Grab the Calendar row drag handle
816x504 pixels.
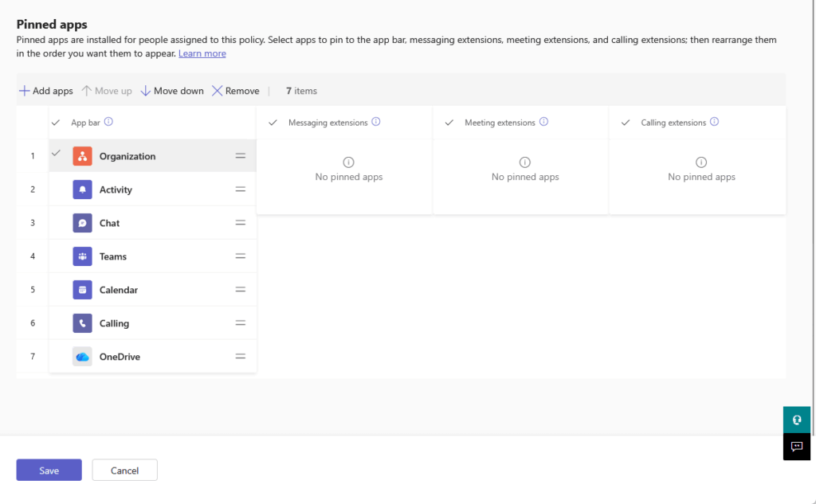click(240, 289)
